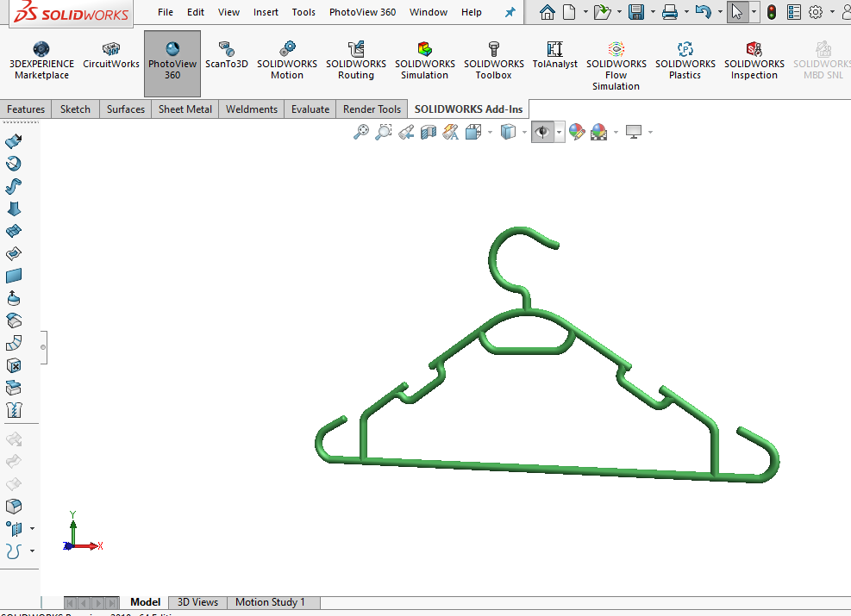
Task: Switch to the Render Tools tab
Action: click(x=372, y=109)
